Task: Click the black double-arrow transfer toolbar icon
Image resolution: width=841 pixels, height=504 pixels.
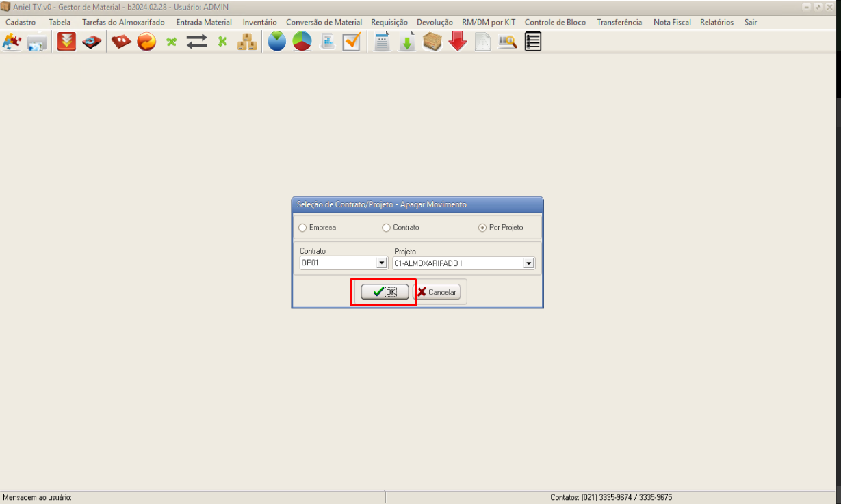Action: (197, 42)
